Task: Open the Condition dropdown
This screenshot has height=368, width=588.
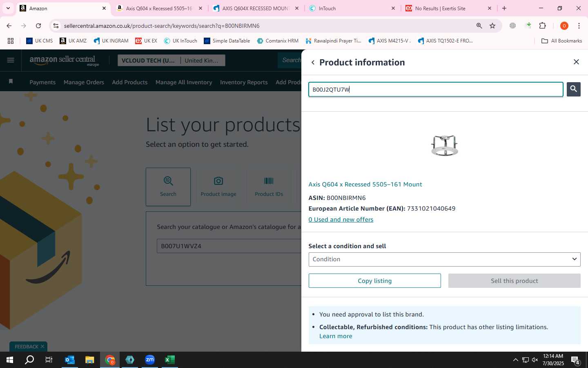Action: tap(444, 259)
